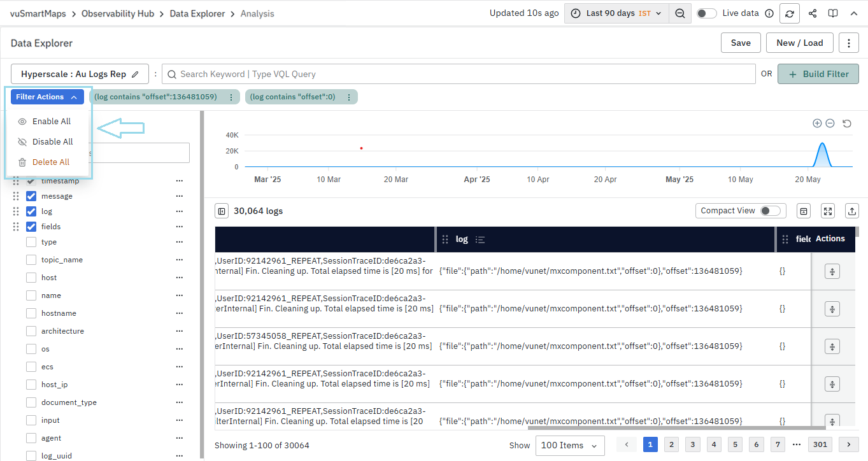
Task: Open the Last 90 days time range dropdown
Action: (616, 13)
